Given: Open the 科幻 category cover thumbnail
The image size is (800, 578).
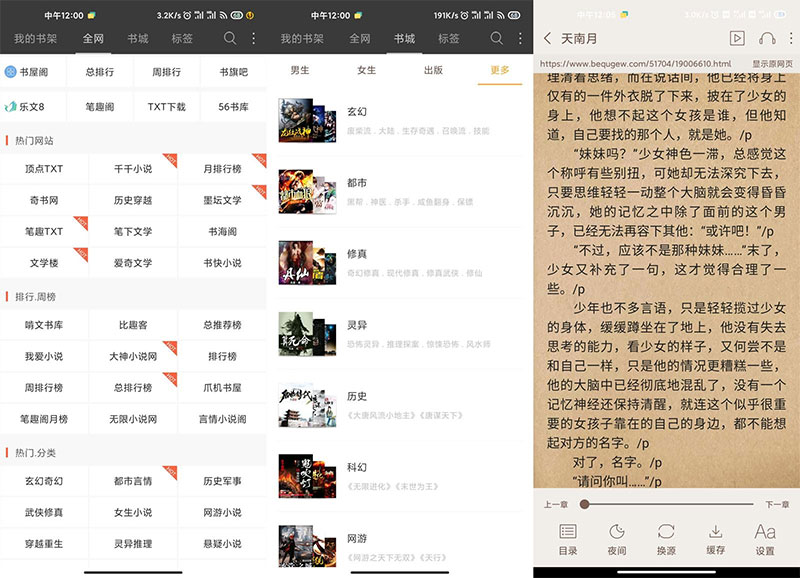Looking at the screenshot, I should (307, 476).
